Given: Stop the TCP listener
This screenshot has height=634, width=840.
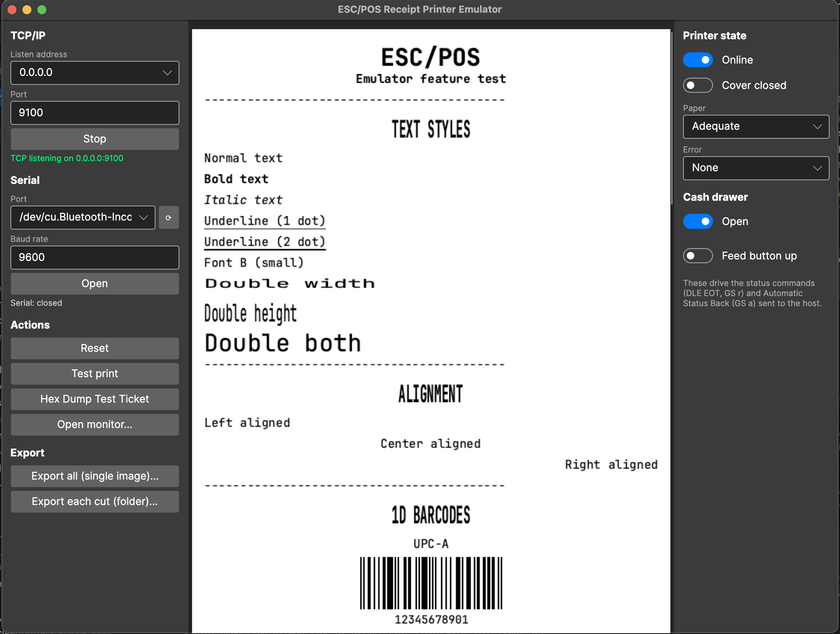Looking at the screenshot, I should pyautogui.click(x=95, y=139).
